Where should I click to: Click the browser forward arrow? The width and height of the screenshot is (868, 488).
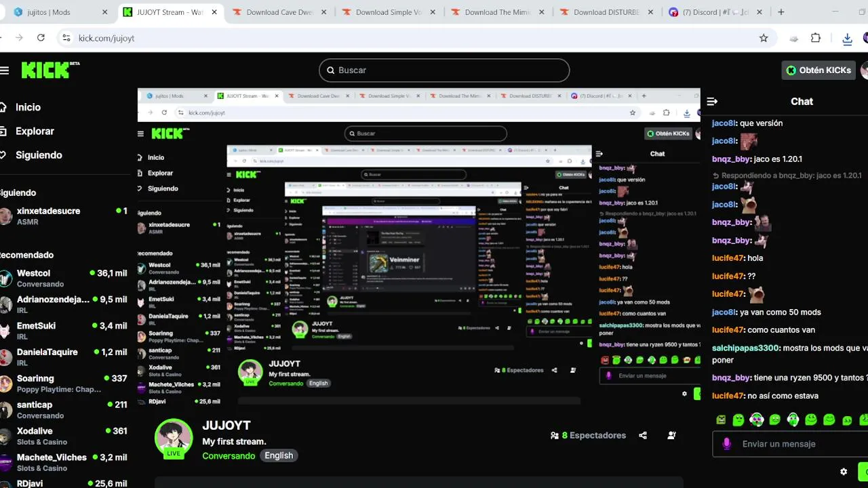(x=18, y=38)
